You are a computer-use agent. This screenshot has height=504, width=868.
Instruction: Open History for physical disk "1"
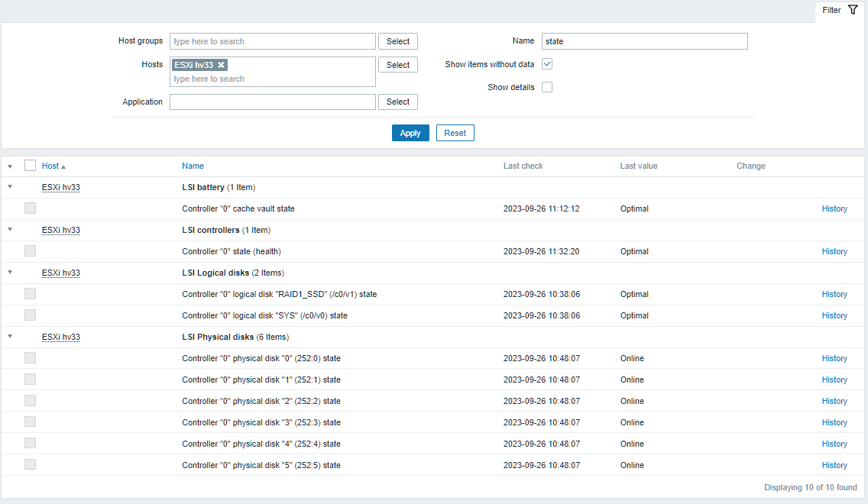point(834,380)
